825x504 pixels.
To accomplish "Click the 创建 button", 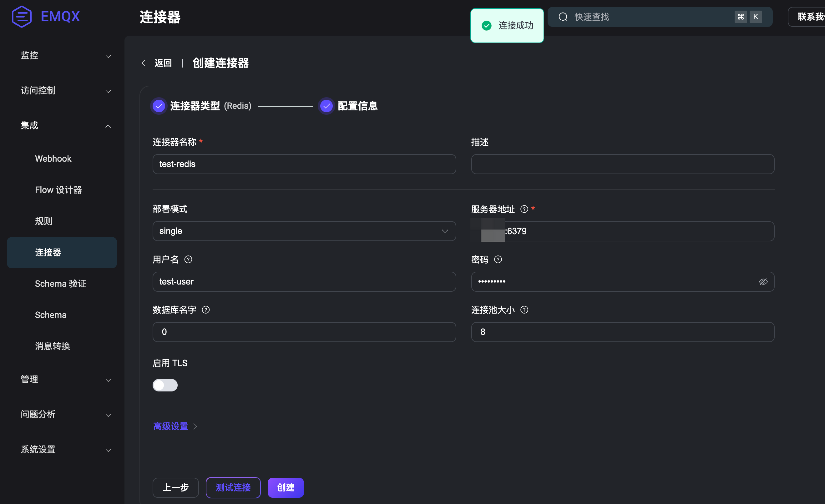I will point(286,488).
